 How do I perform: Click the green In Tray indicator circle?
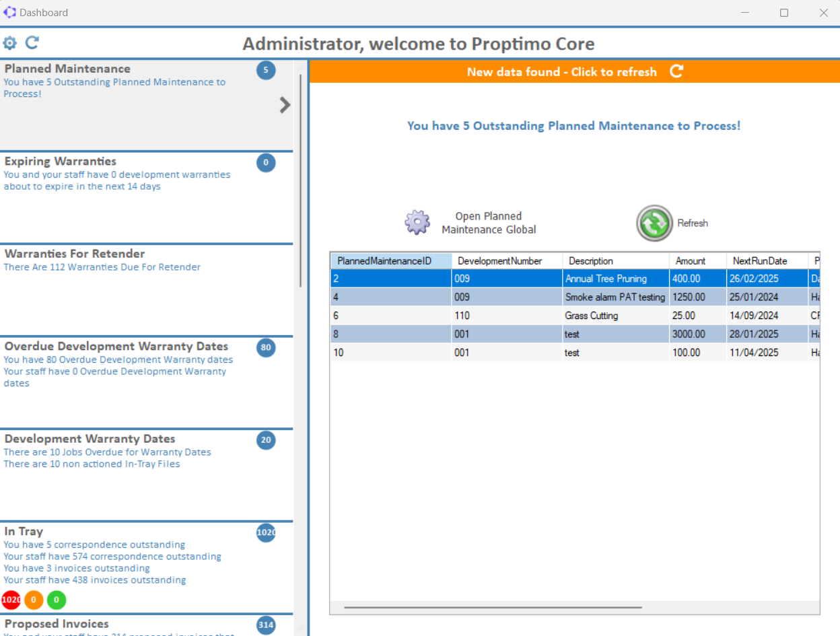tap(57, 600)
